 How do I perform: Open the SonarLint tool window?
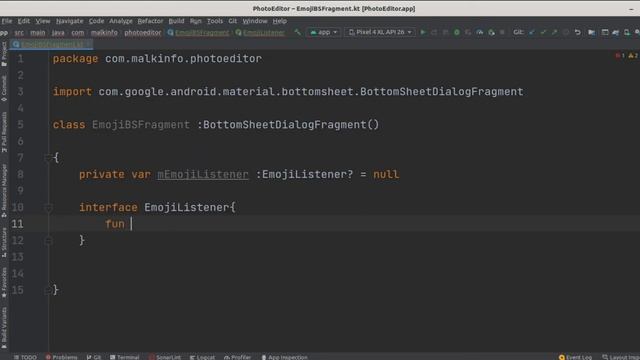[164, 357]
